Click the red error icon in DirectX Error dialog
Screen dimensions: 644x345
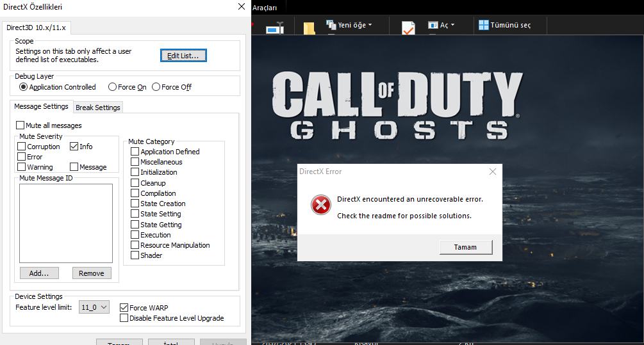(x=321, y=205)
